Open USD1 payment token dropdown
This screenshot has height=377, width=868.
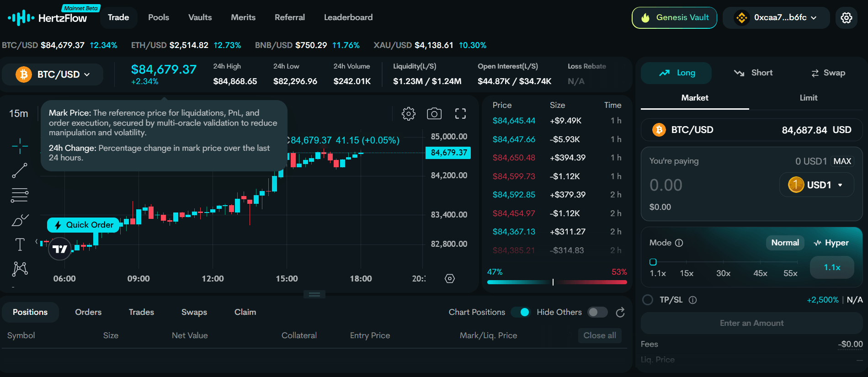[816, 185]
